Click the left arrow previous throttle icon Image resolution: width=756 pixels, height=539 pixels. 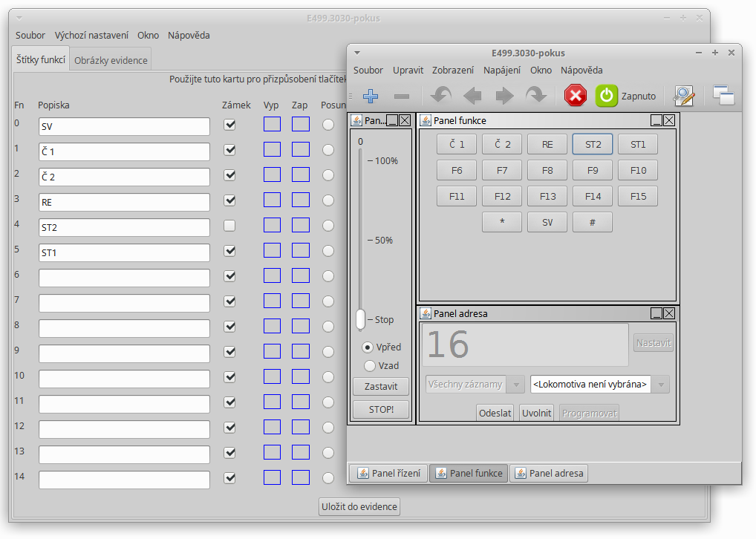pos(472,96)
